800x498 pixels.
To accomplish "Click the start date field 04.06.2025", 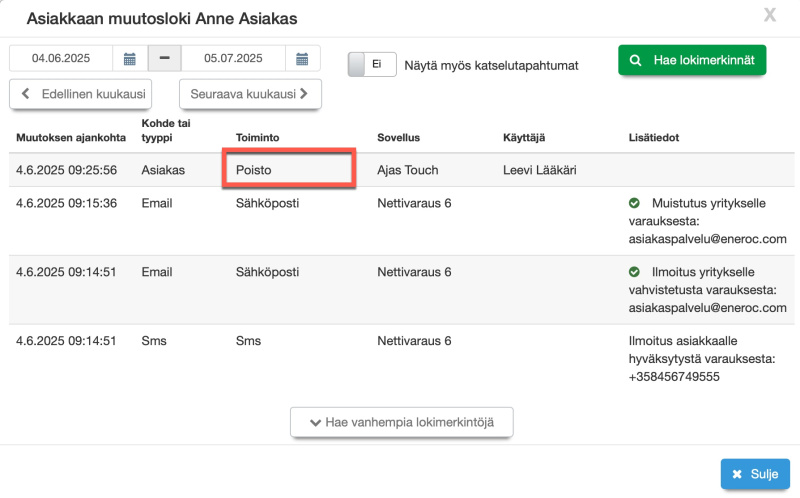I will coord(61,59).
